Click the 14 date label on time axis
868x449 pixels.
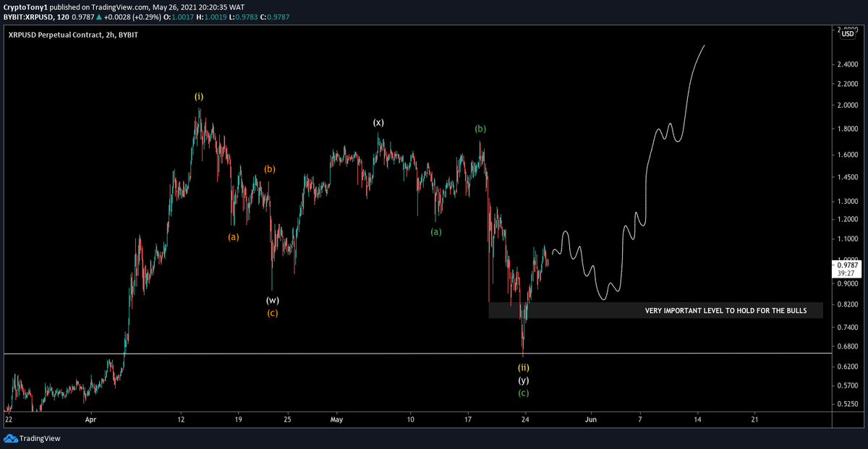(x=697, y=419)
